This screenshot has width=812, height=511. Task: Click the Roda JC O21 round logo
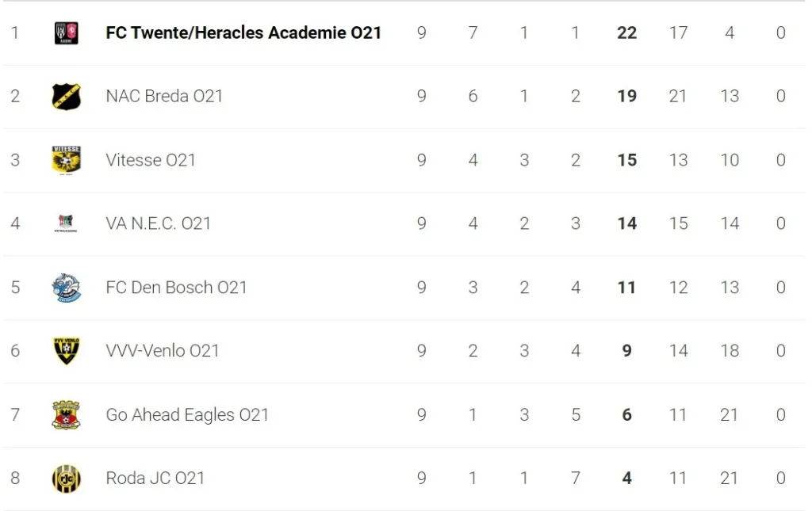pyautogui.click(x=67, y=479)
